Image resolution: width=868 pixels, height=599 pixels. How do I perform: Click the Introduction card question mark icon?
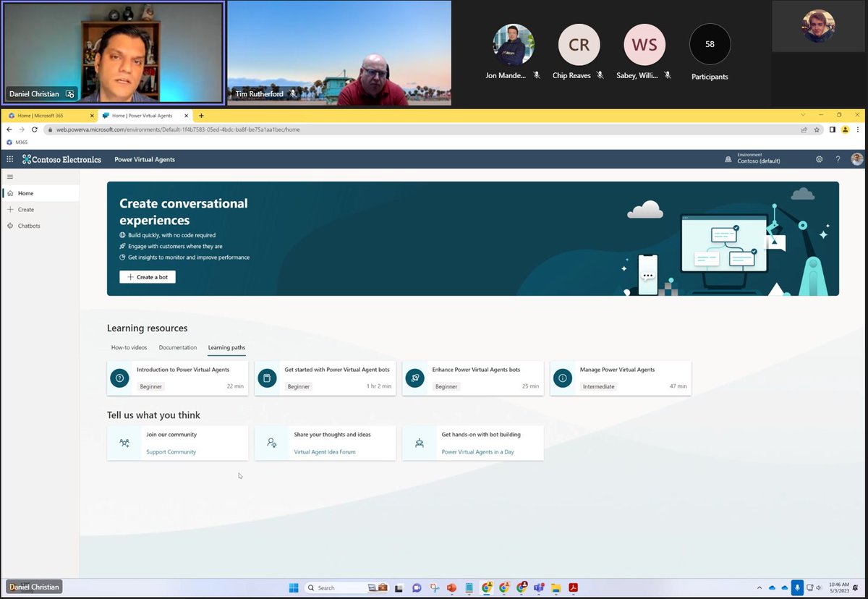[120, 378]
